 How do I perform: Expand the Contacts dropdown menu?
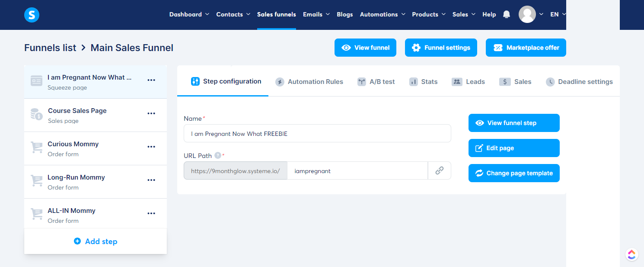tap(233, 14)
